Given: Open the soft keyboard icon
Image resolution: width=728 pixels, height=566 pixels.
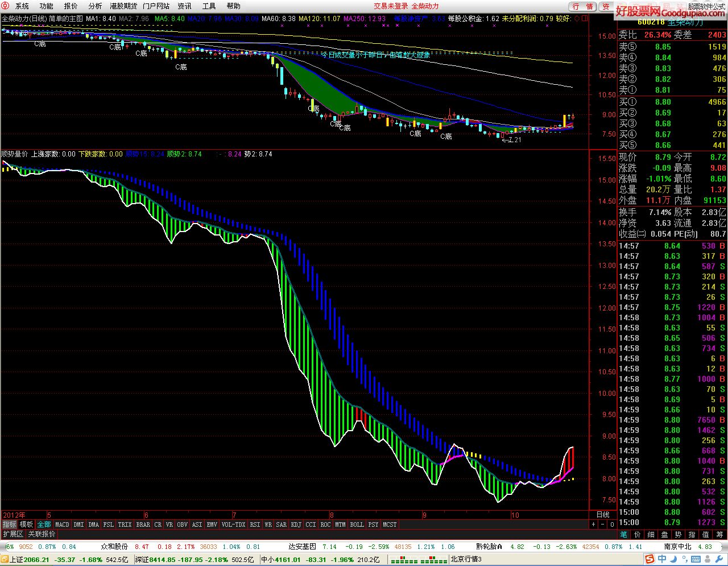Looking at the screenshot, I should (x=696, y=559).
